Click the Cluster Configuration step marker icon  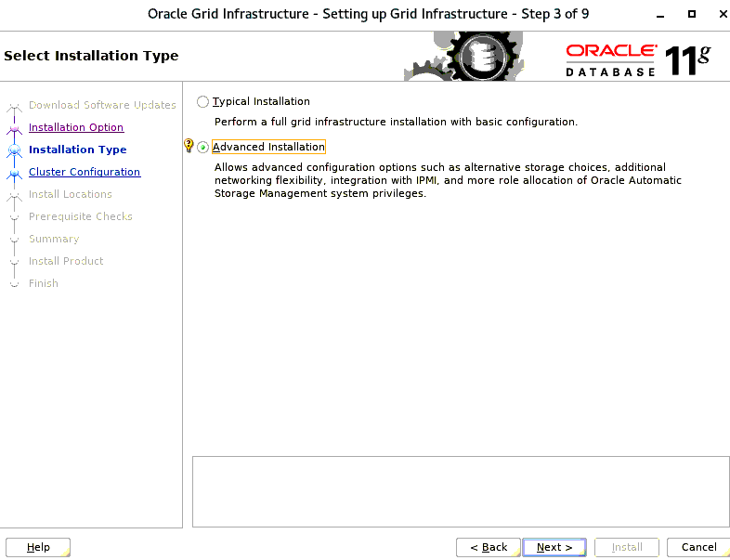14,173
